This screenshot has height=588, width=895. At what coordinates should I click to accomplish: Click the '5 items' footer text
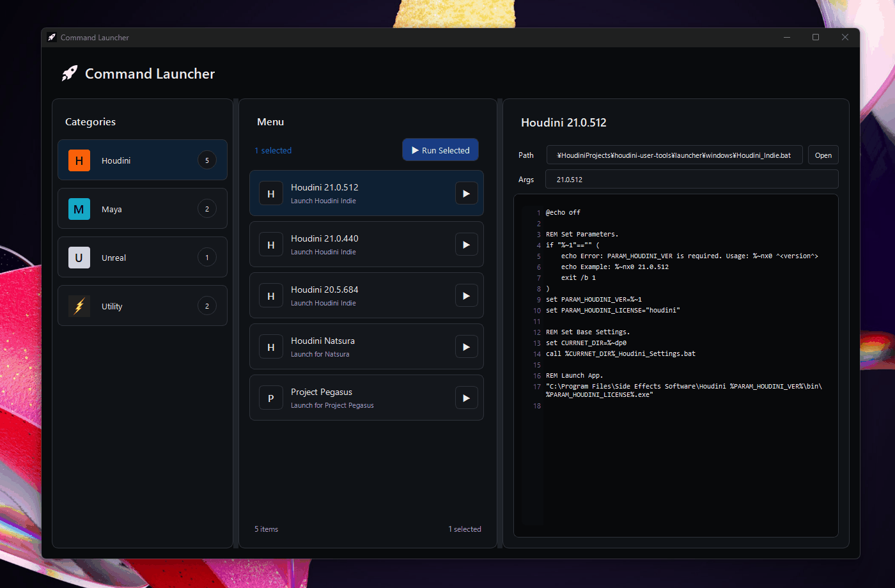[266, 529]
